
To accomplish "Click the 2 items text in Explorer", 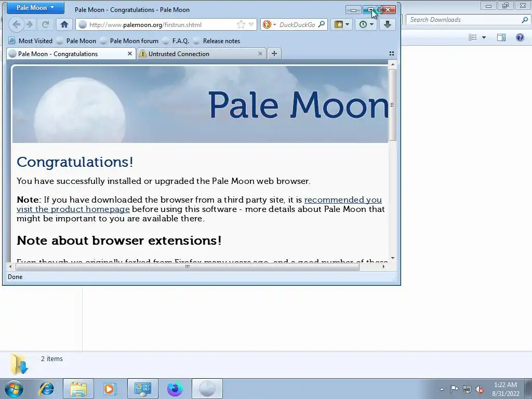I will pos(52,358).
